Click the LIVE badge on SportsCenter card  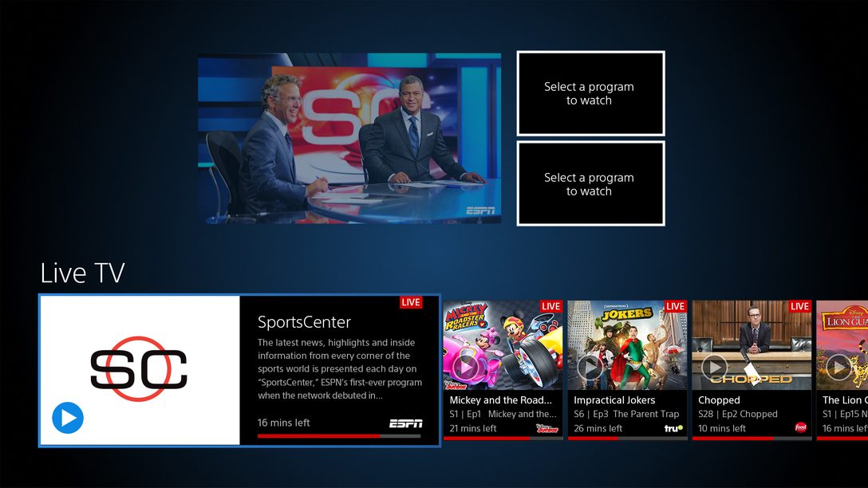411,302
